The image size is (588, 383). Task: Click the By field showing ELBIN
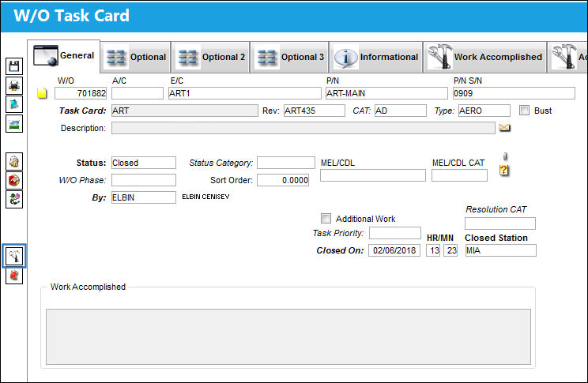click(144, 197)
